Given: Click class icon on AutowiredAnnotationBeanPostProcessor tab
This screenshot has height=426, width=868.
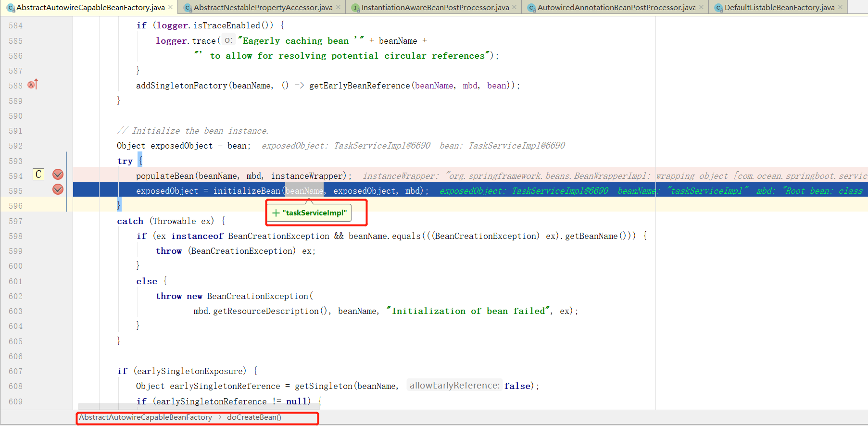Looking at the screenshot, I should (532, 8).
